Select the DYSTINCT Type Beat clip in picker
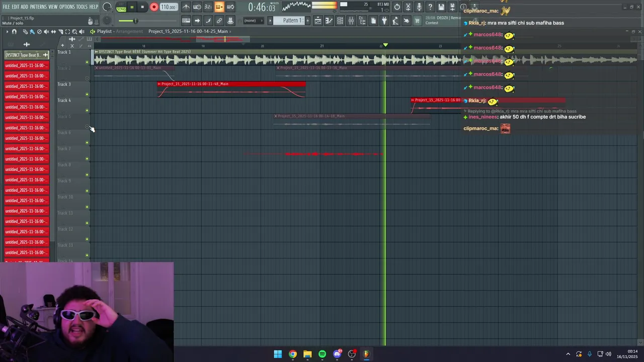Screen dimensions: 644x362 (26, 55)
